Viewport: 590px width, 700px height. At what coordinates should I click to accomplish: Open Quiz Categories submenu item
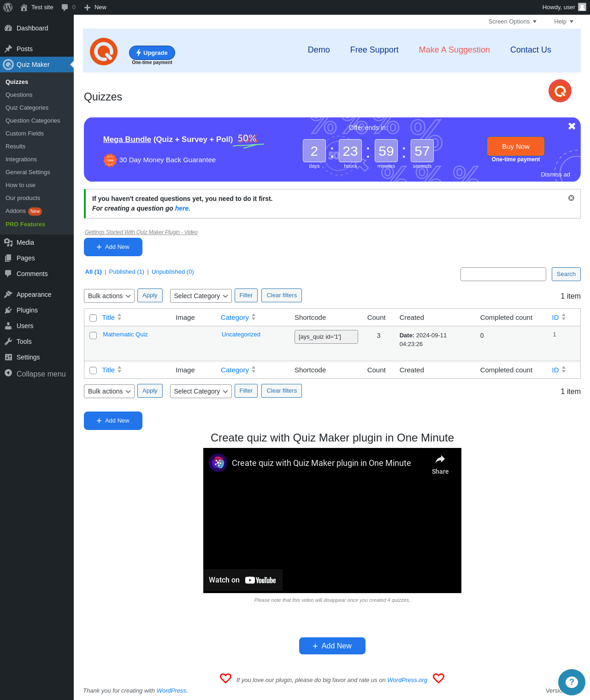[x=27, y=108]
